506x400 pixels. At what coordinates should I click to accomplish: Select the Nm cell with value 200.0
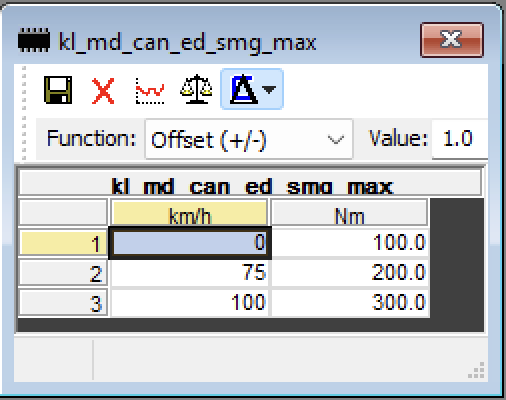click(x=349, y=273)
